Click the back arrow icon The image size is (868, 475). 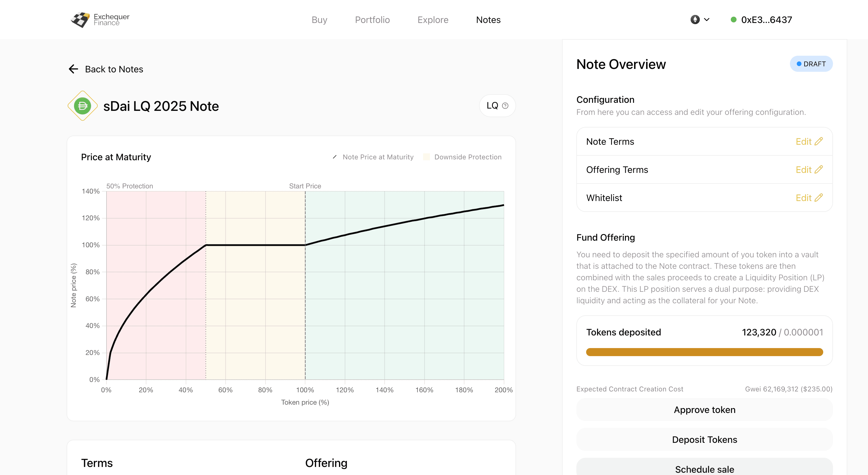[x=73, y=69]
